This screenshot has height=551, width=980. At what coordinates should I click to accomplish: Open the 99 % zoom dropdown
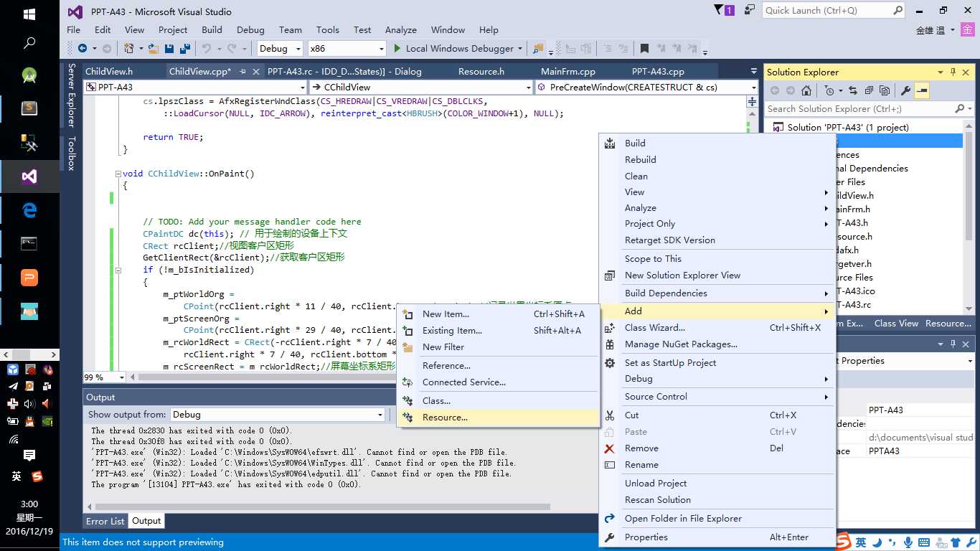click(121, 377)
